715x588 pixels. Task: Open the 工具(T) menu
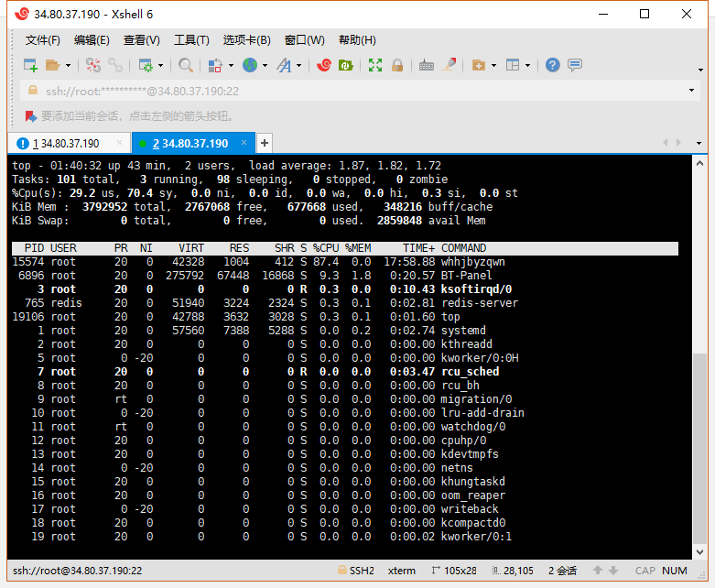(x=191, y=40)
